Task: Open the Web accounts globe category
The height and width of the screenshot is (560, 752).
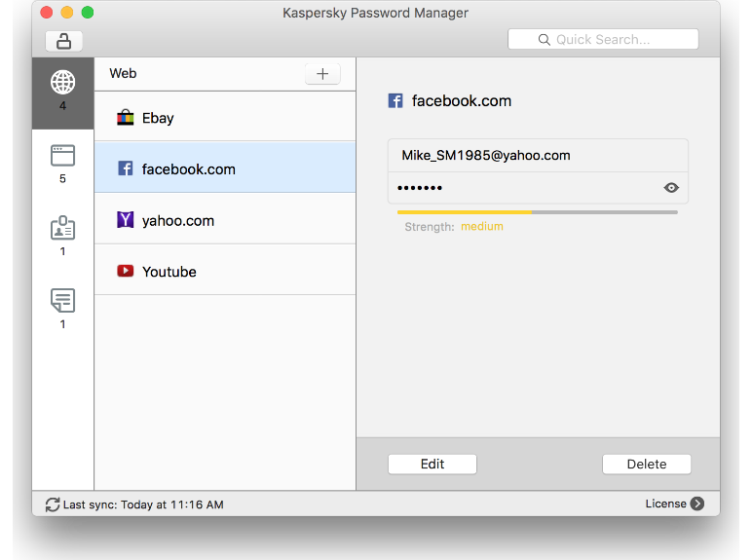Action: 63,83
